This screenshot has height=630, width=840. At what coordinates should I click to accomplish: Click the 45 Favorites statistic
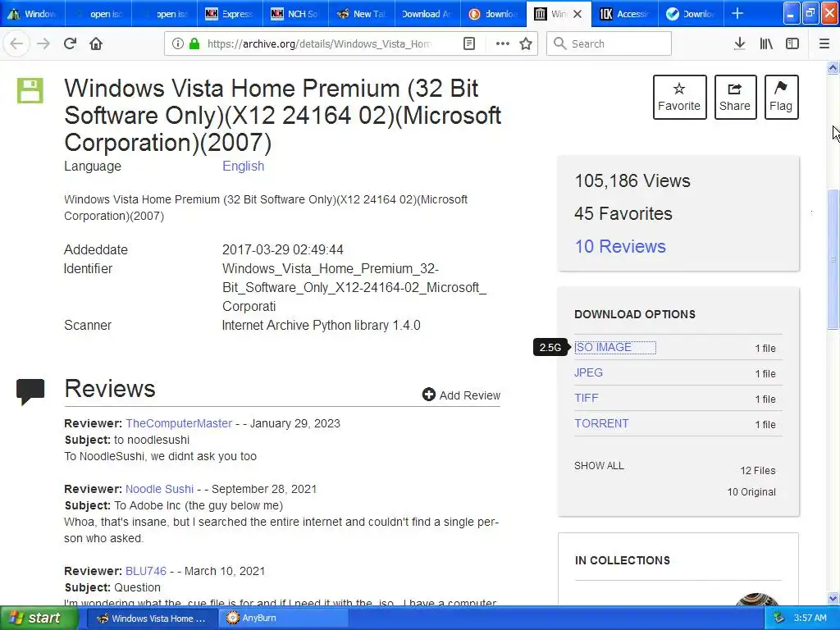tap(623, 214)
